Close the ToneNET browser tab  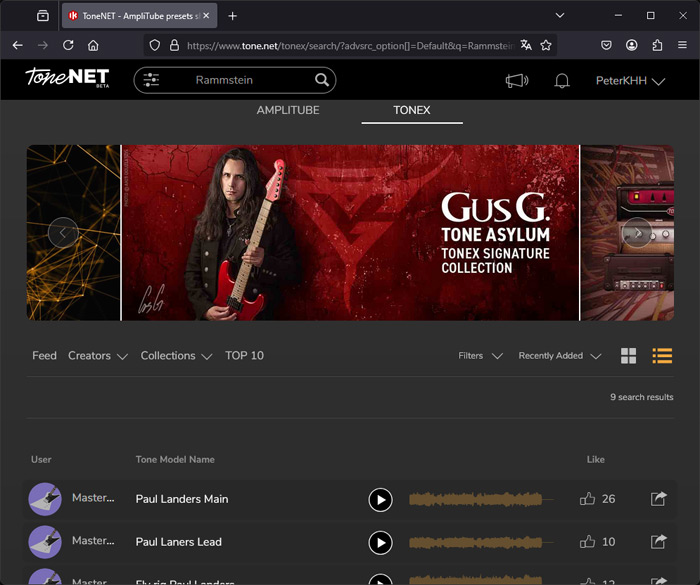(206, 16)
